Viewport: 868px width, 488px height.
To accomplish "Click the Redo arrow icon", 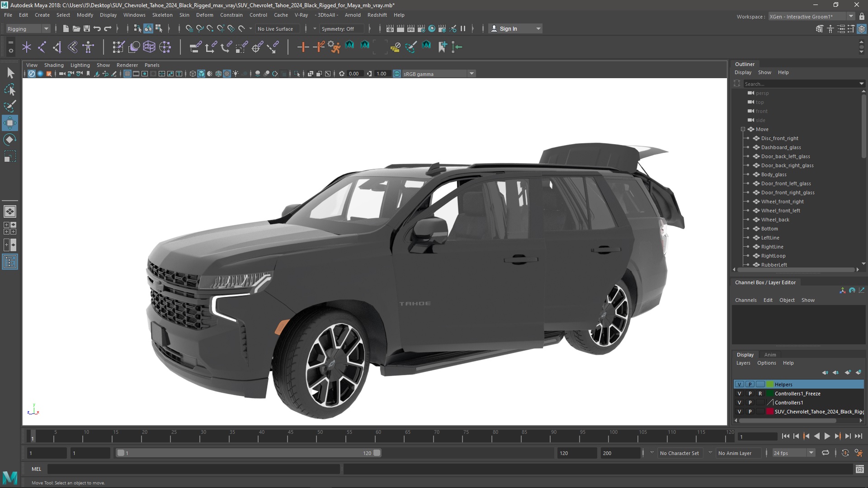I will pyautogui.click(x=108, y=28).
